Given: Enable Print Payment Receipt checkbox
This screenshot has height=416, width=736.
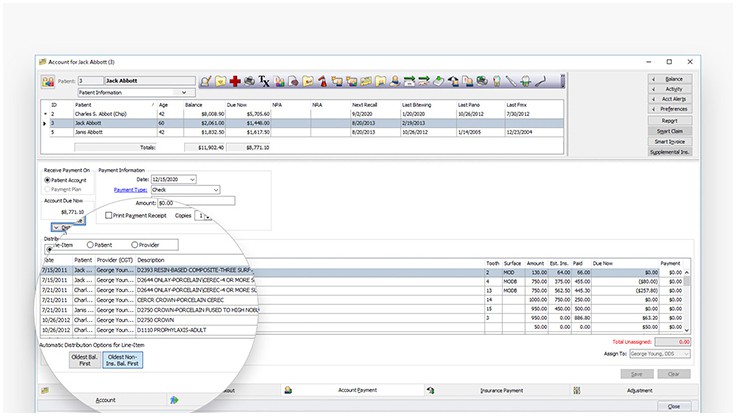Looking at the screenshot, I should pos(108,215).
